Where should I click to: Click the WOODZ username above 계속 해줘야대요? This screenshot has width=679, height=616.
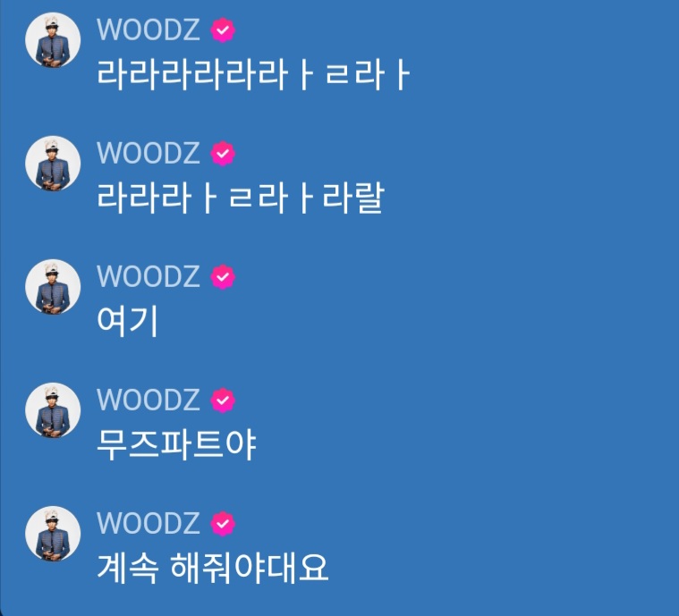click(149, 523)
